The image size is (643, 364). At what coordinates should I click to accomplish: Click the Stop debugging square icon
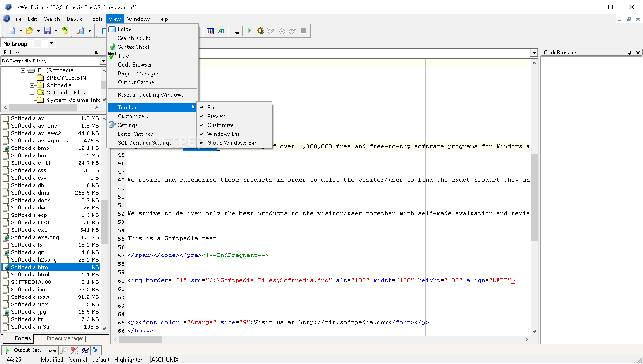303,31
